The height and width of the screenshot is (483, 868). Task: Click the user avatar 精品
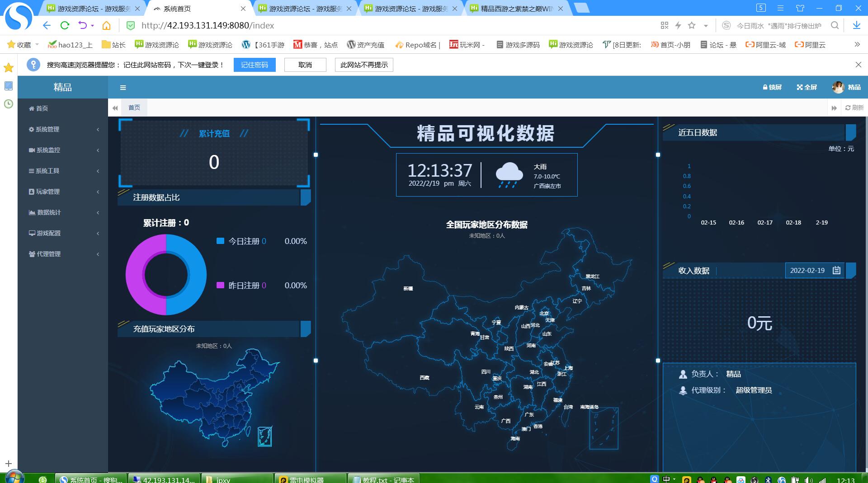(838, 87)
